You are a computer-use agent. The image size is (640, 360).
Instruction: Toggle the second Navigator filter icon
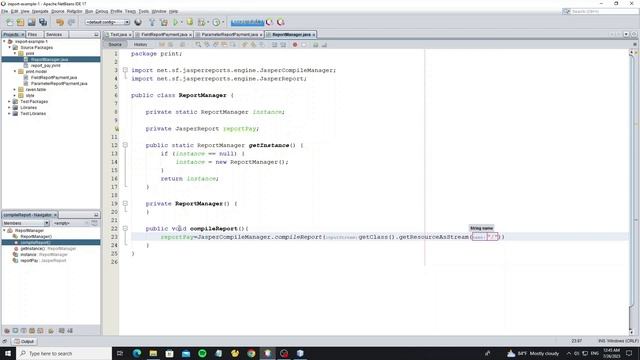click(15, 331)
